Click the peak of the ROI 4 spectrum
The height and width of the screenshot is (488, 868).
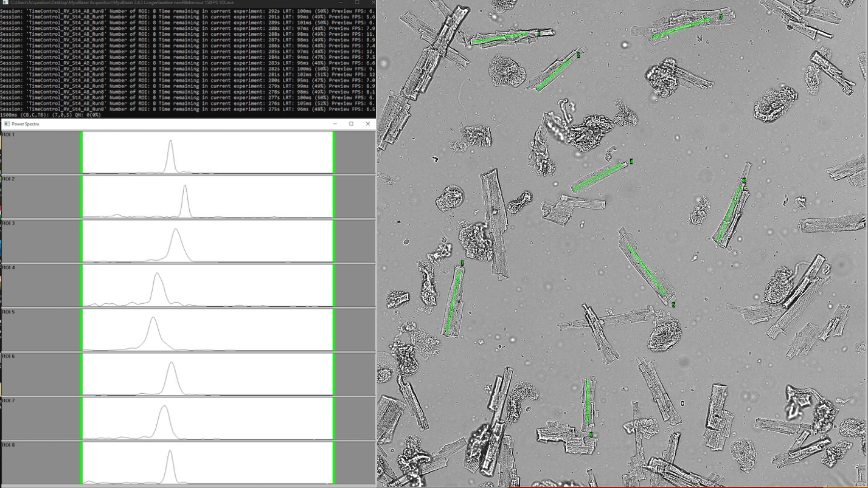coord(158,274)
